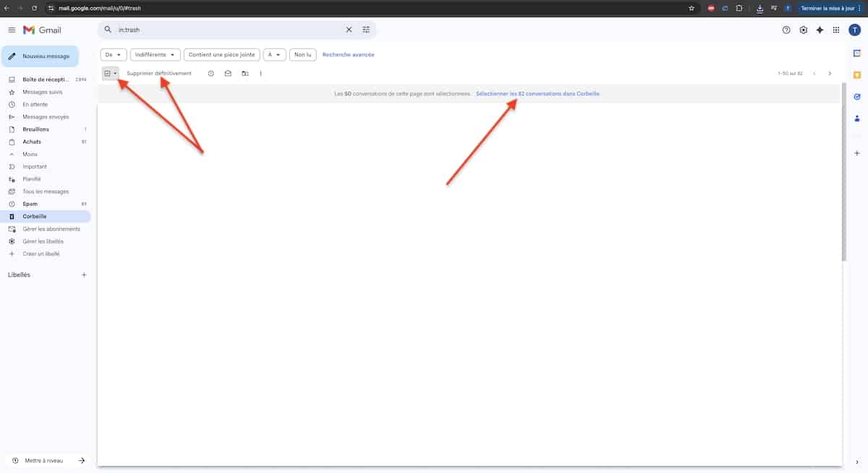Select the Corbeille folder
The width and height of the screenshot is (868, 473).
[x=46, y=216]
